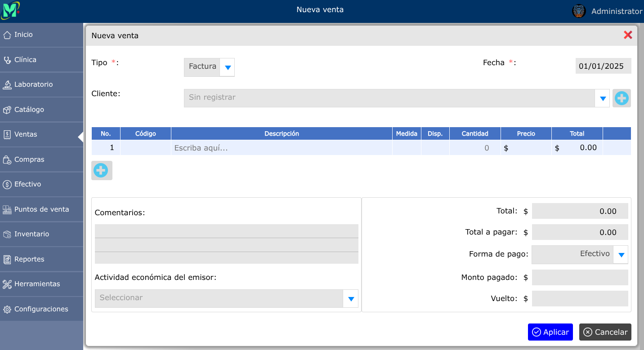This screenshot has width=644, height=350.
Task: Close the Nueva venta dialog
Action: point(628,35)
